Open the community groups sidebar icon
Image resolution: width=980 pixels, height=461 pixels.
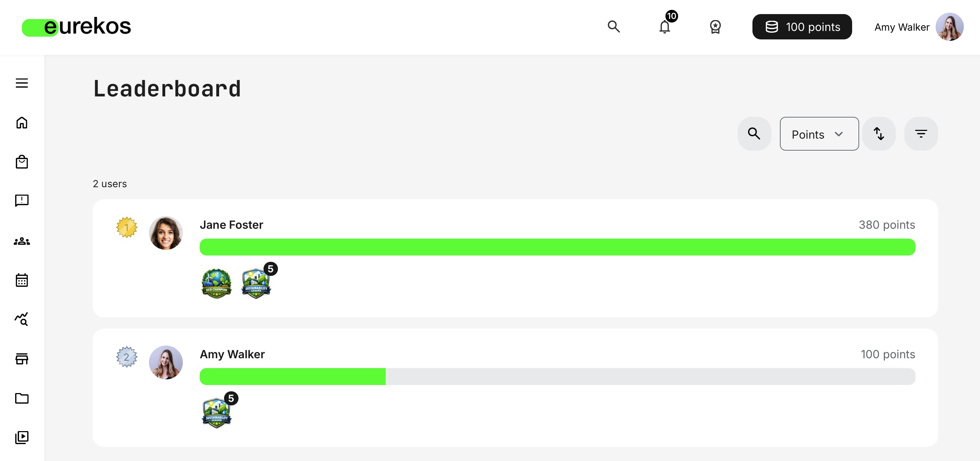click(x=22, y=241)
